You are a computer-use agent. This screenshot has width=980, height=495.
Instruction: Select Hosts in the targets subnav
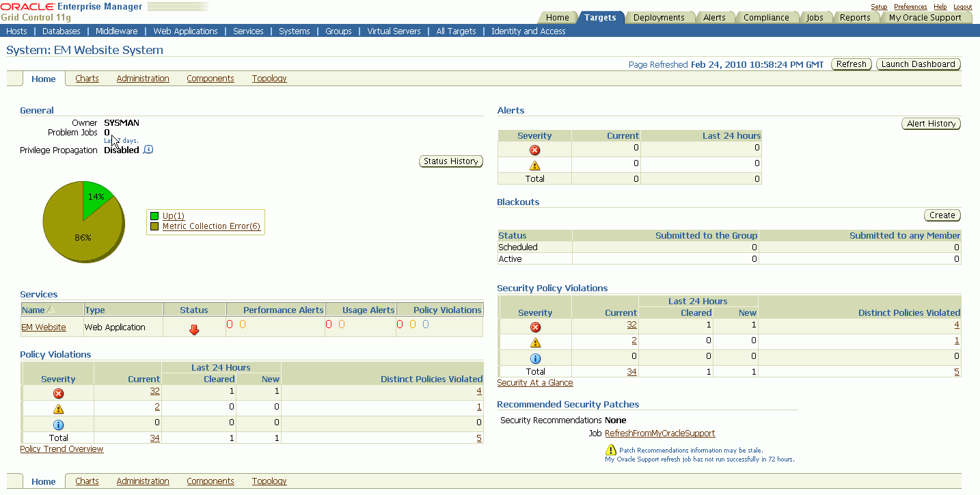coord(16,31)
